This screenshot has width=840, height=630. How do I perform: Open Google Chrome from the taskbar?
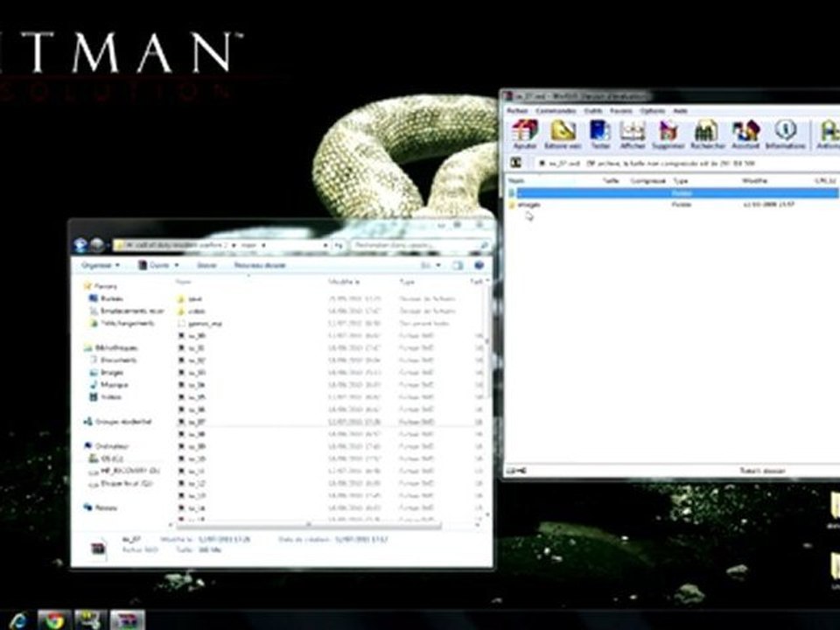pyautogui.click(x=53, y=620)
